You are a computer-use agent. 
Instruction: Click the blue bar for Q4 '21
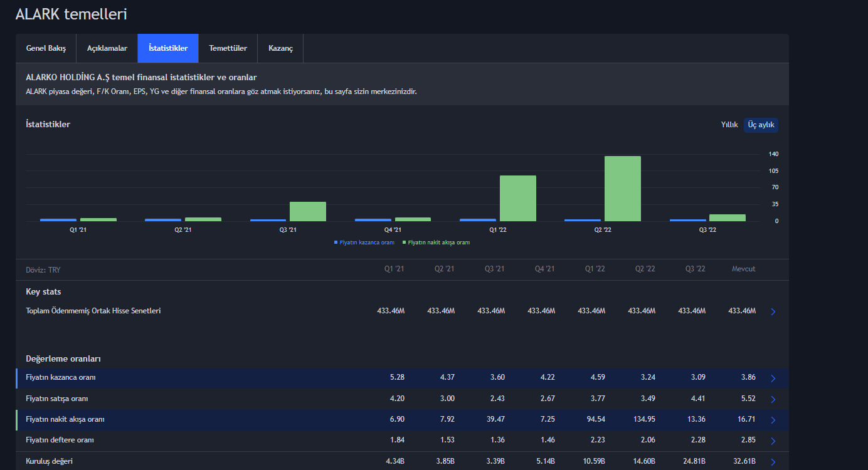(x=373, y=220)
